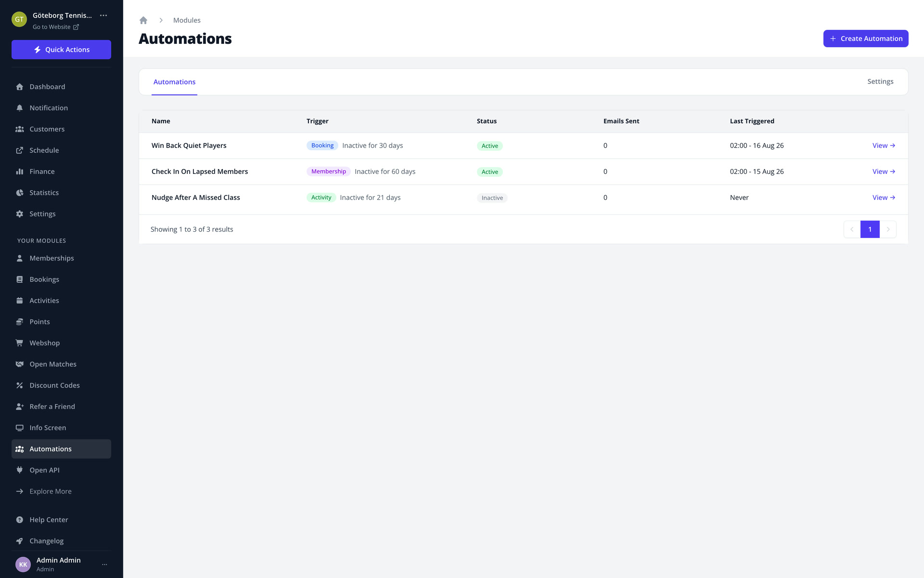
Task: Click Active status of Win Back Quiet Players
Action: pyautogui.click(x=489, y=146)
